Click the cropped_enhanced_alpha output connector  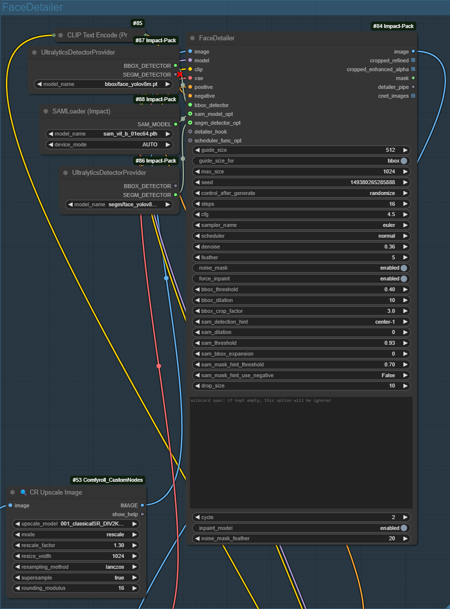click(413, 69)
